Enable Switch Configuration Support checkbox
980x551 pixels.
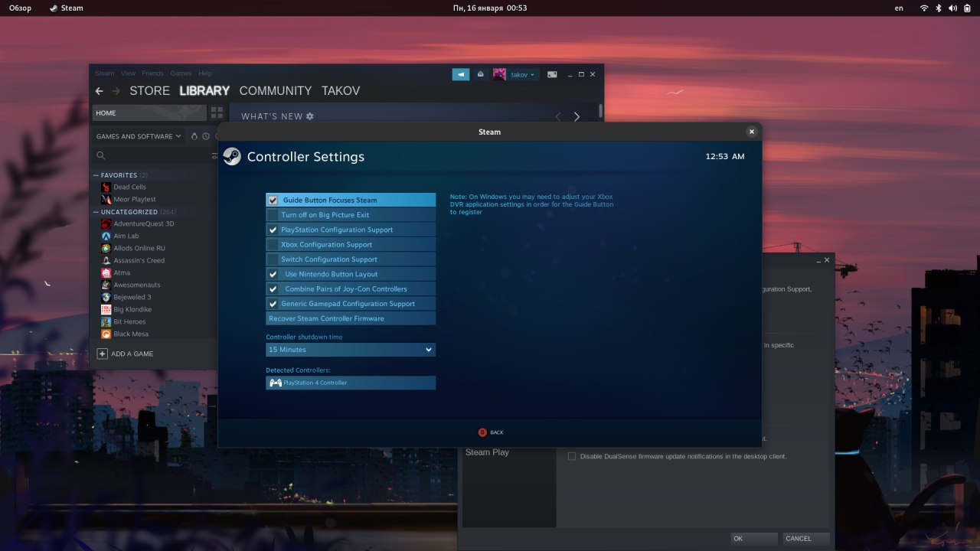273,259
